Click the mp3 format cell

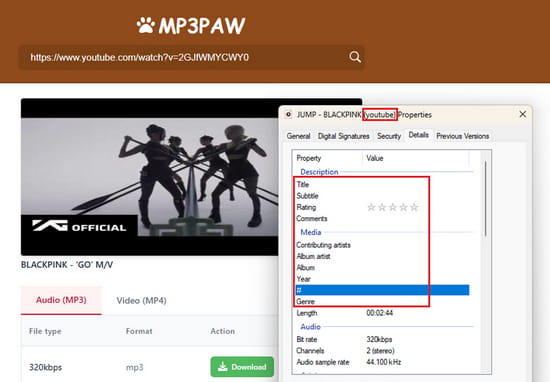(135, 367)
